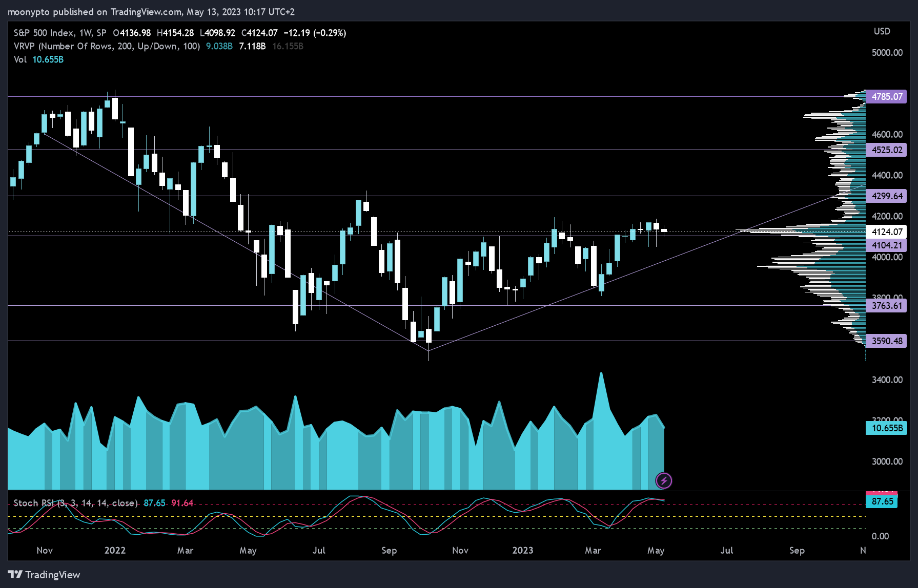Click the TradingView logo at bottom left
918x588 pixels.
44,575
